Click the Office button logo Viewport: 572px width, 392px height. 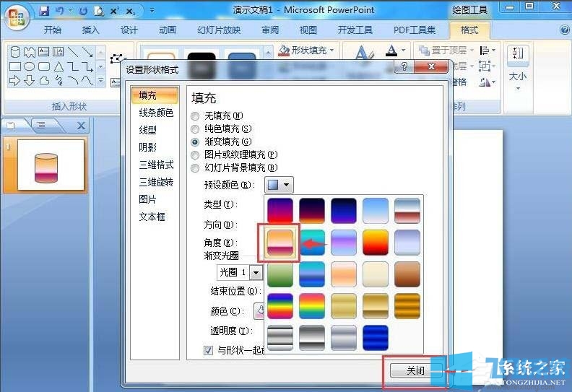(x=18, y=16)
